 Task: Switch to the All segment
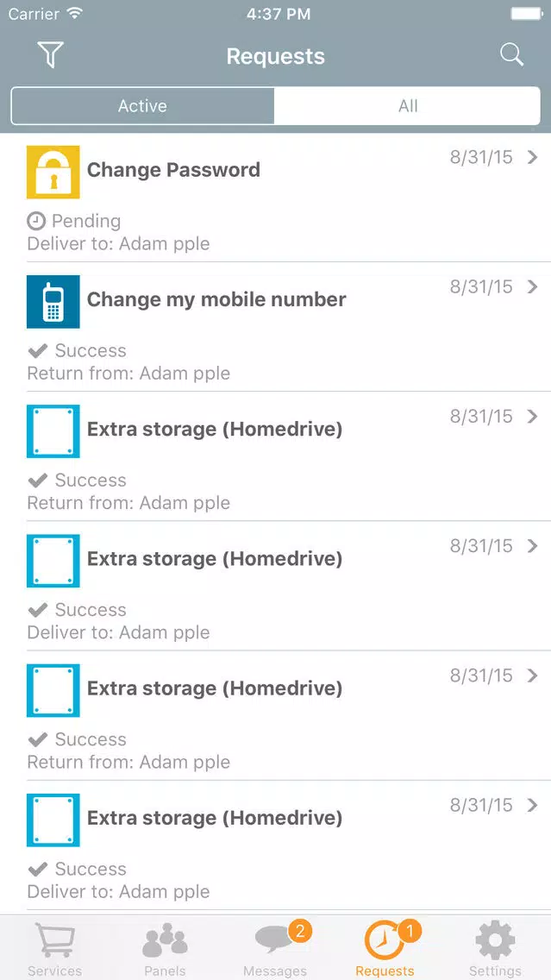tap(407, 105)
